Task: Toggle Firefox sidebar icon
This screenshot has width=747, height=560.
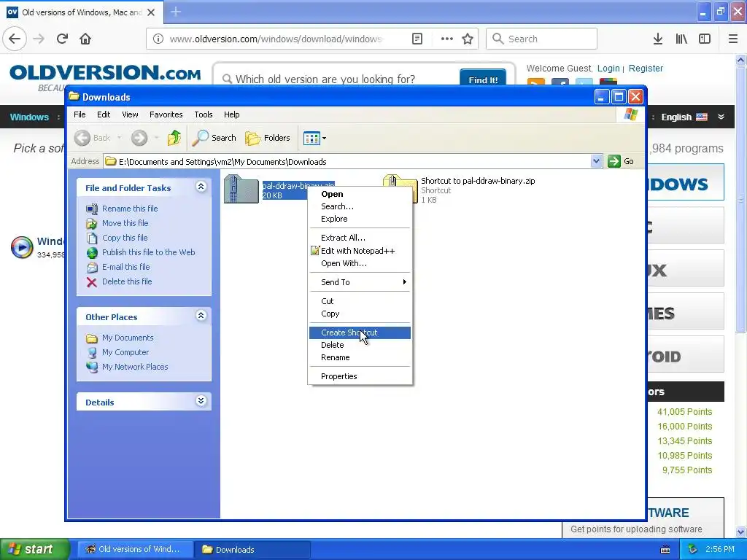Action: [x=705, y=39]
